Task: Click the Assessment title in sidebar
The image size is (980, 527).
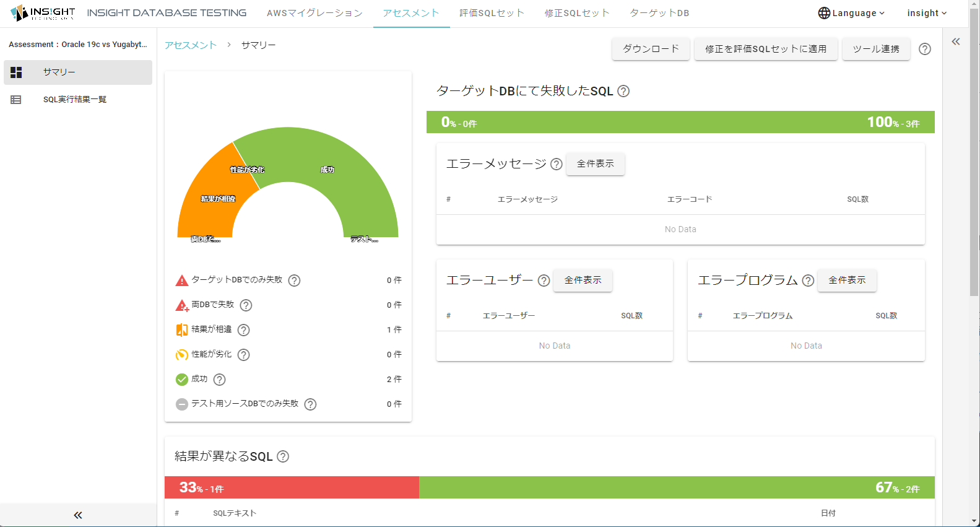Action: (78, 45)
